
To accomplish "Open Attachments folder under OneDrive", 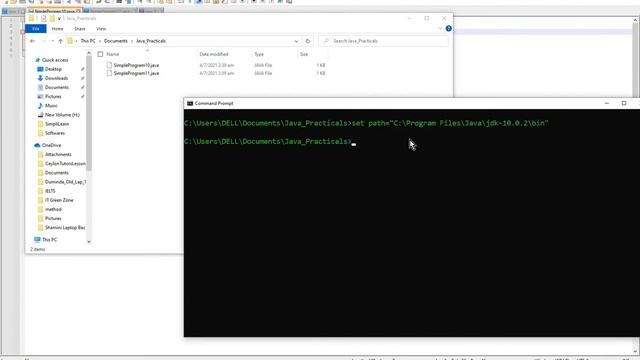I will (x=58, y=154).
